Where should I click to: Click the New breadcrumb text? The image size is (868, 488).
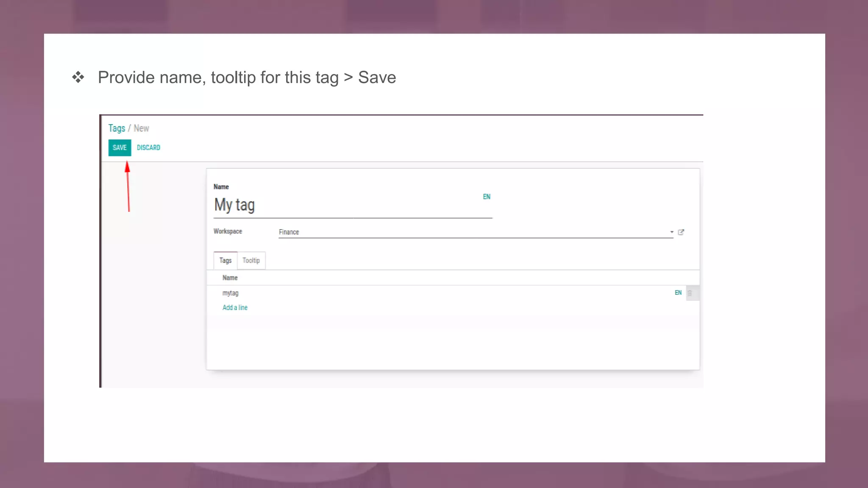[x=142, y=128]
